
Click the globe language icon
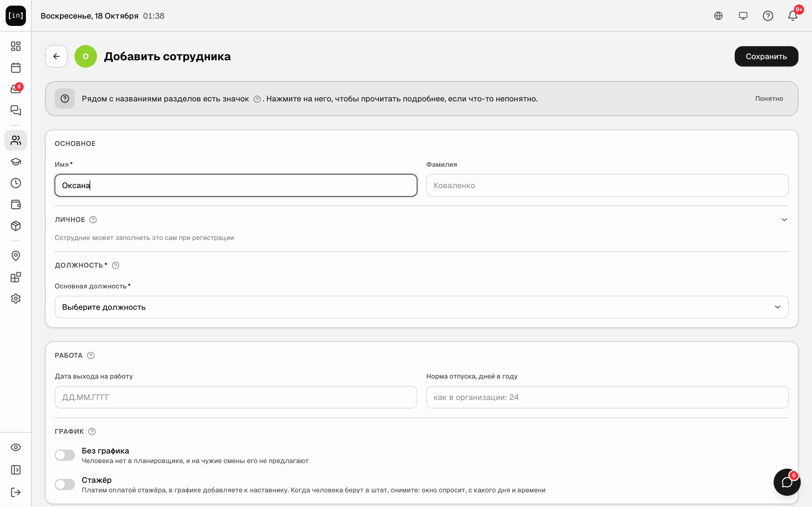coord(718,16)
